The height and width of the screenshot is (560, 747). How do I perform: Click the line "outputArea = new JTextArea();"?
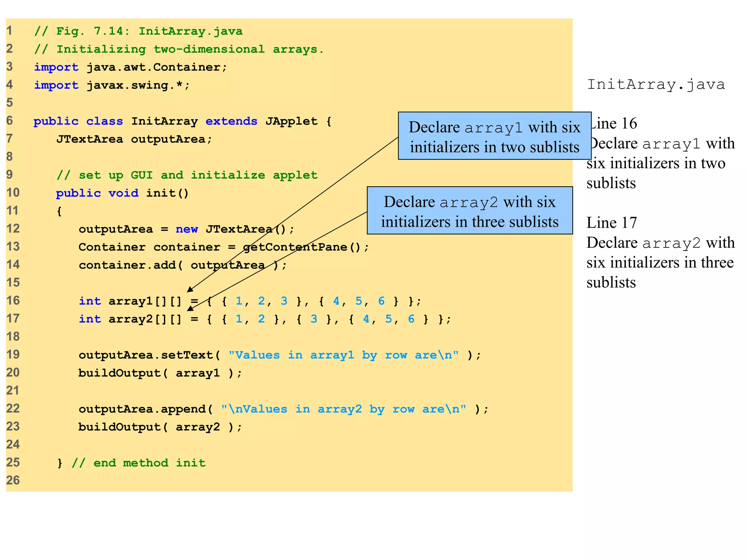tap(186, 229)
